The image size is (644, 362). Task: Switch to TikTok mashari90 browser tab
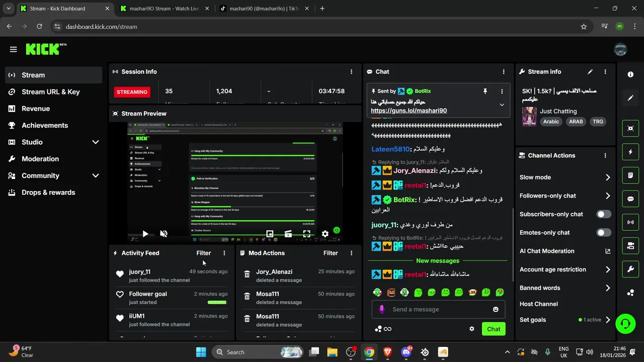click(x=265, y=9)
